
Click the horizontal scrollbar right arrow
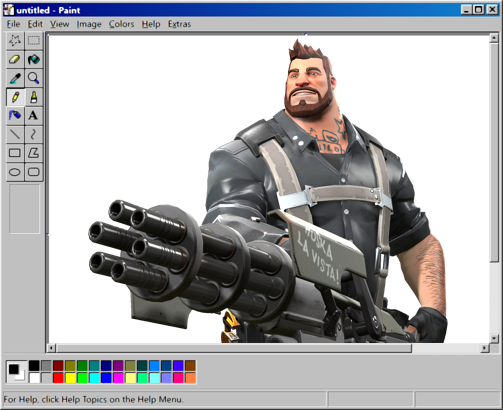(x=484, y=348)
